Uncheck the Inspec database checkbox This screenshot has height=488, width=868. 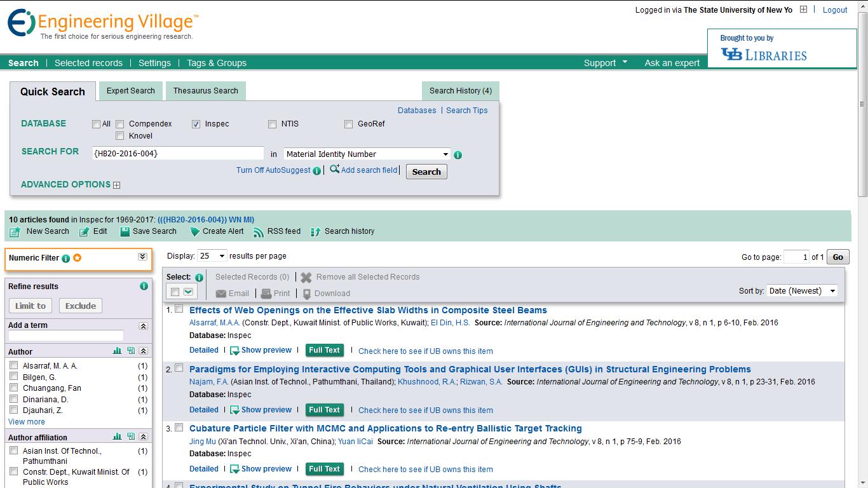pos(196,125)
